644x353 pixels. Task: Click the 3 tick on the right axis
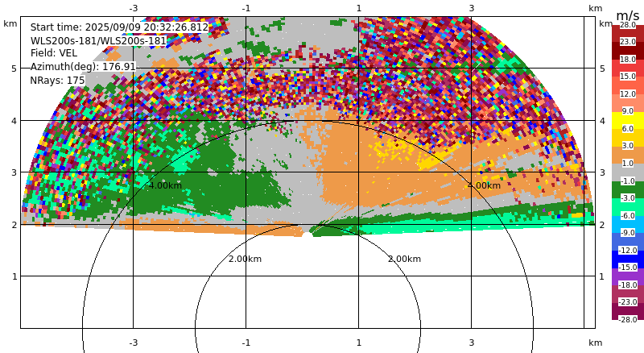click(602, 172)
